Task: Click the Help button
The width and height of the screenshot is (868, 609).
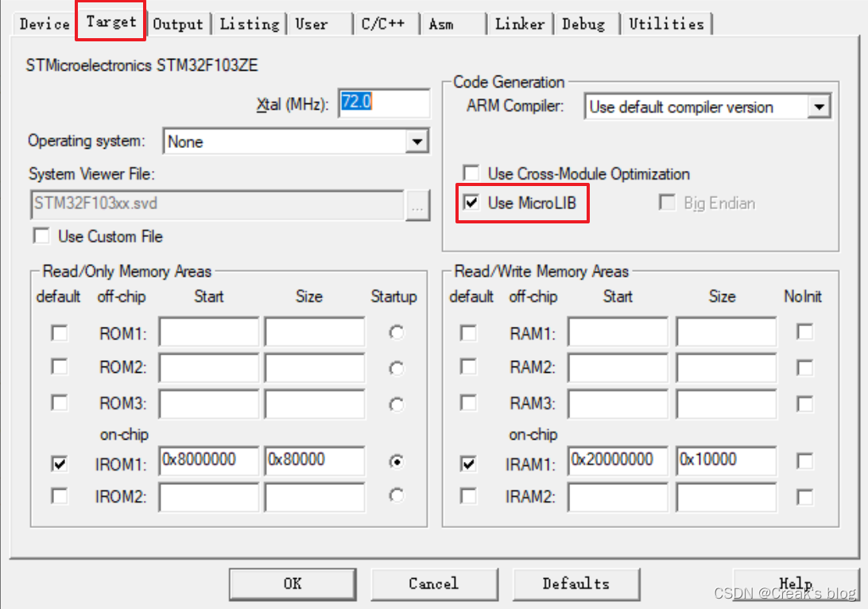Action: [x=796, y=584]
